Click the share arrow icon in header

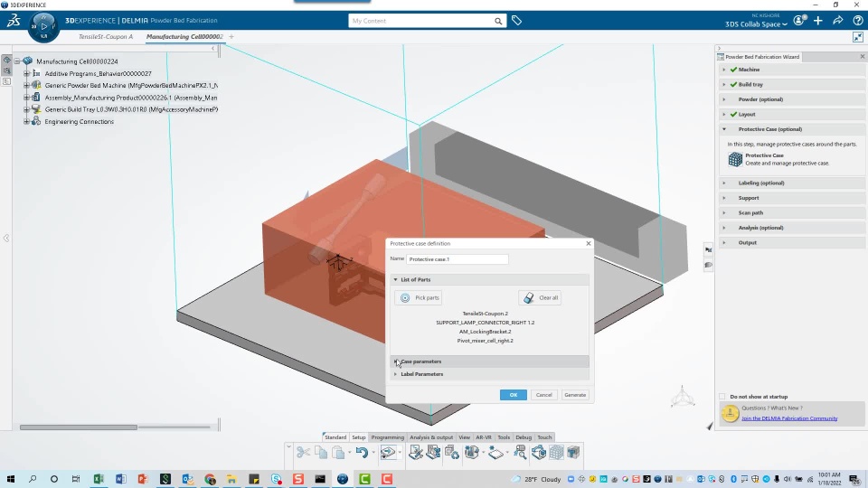(x=837, y=21)
